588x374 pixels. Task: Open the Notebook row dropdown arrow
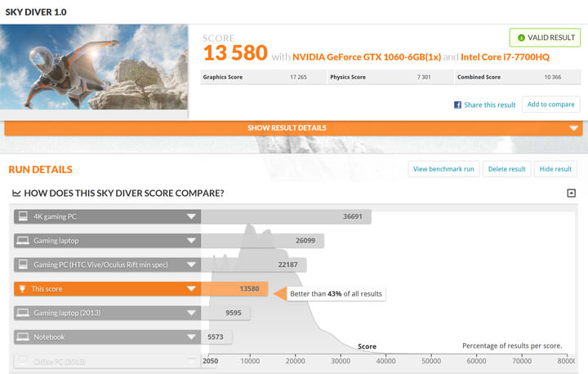(191, 336)
